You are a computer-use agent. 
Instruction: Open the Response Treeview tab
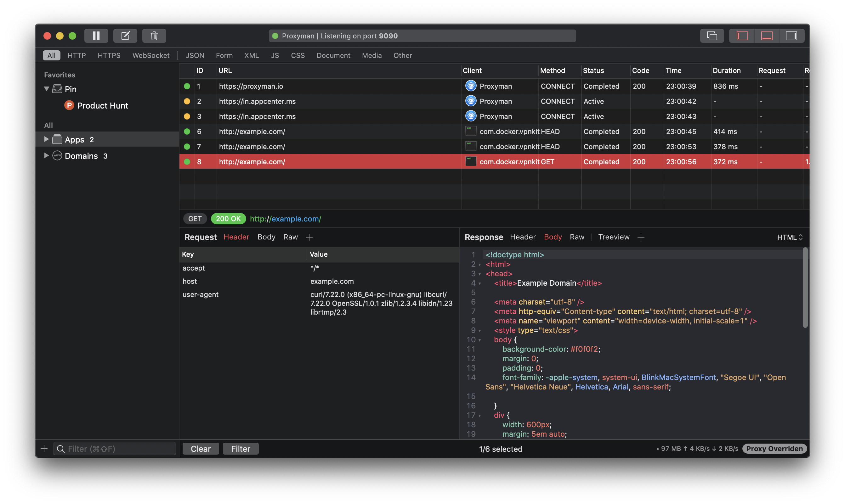(614, 237)
